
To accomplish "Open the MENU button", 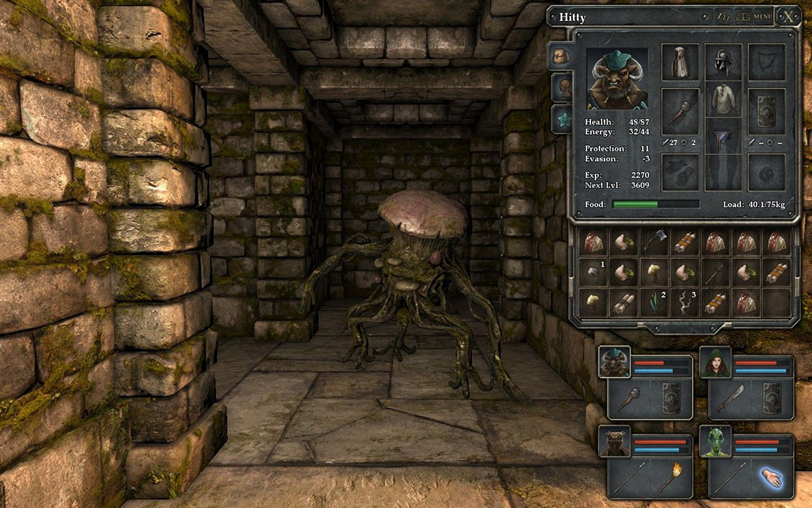I will tap(762, 16).
